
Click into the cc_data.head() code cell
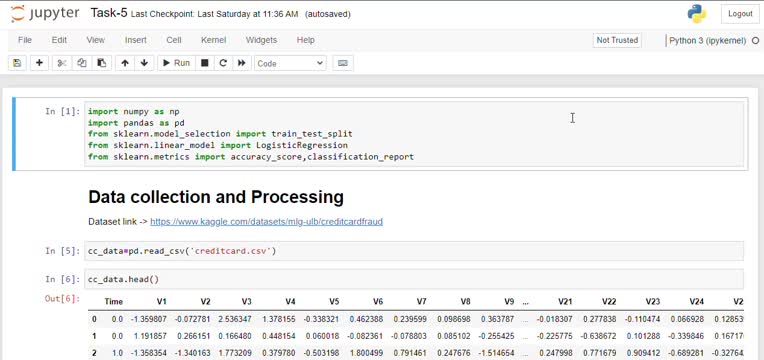[x=414, y=280]
